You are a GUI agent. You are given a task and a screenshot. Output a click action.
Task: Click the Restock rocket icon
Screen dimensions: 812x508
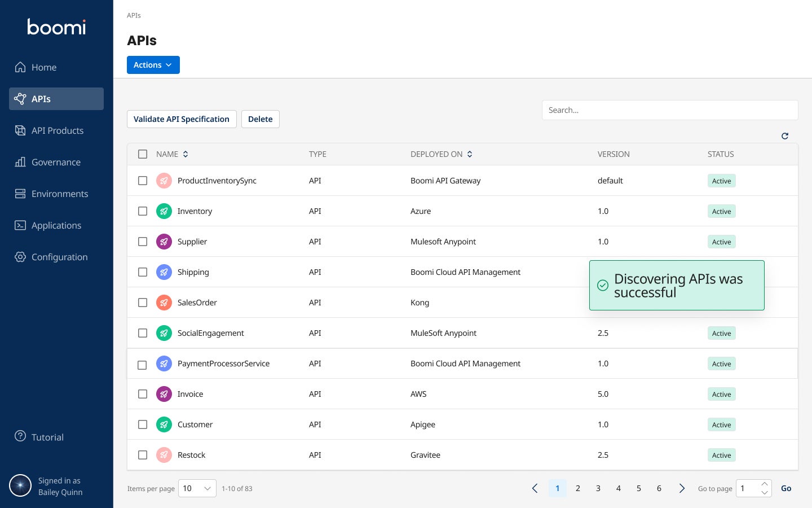pos(164,455)
